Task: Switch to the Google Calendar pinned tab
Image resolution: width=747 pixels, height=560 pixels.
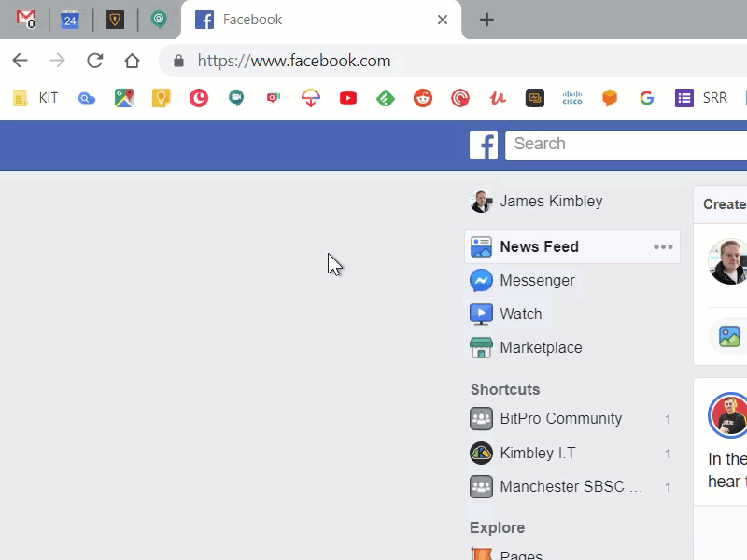Action: (x=70, y=20)
